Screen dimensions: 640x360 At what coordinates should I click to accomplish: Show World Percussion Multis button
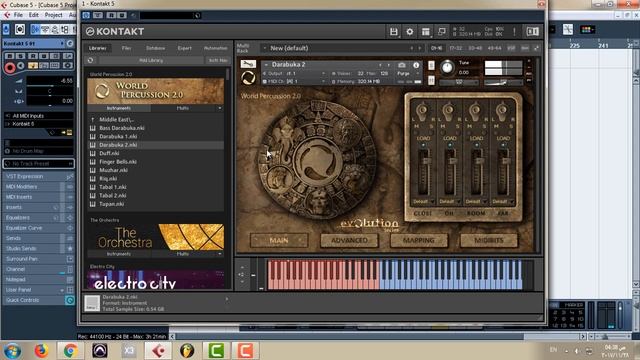coord(183,108)
